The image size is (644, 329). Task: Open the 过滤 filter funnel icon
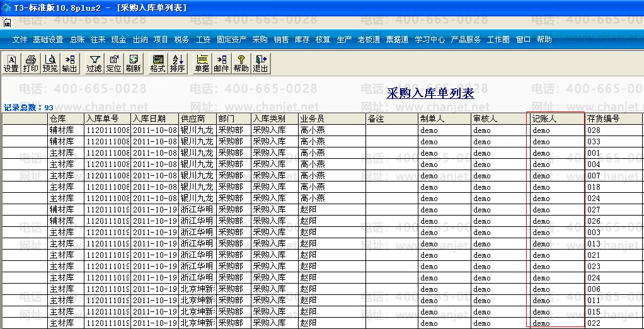pyautogui.click(x=94, y=64)
